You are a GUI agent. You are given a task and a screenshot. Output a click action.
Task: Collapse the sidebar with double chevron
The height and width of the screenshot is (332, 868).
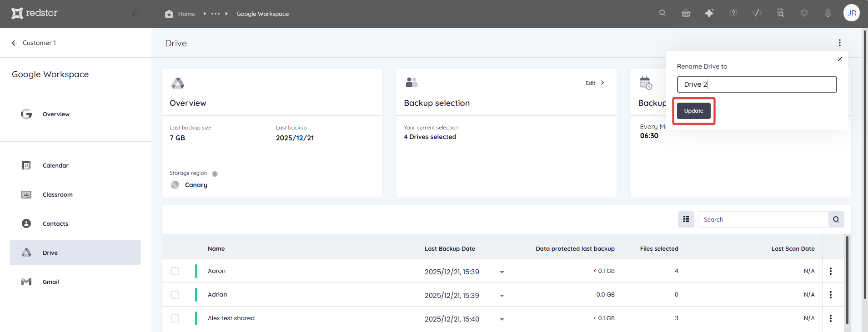[x=135, y=14]
